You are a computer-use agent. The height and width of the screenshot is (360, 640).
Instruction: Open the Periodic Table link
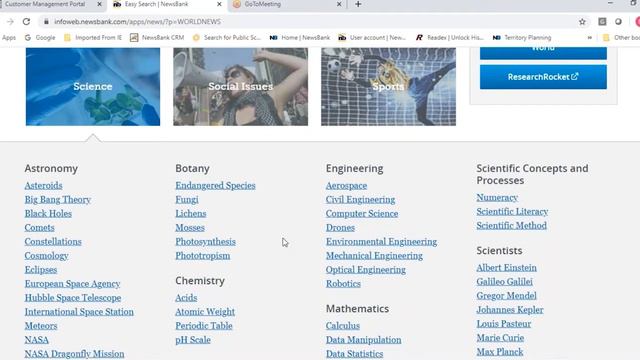coord(204,326)
